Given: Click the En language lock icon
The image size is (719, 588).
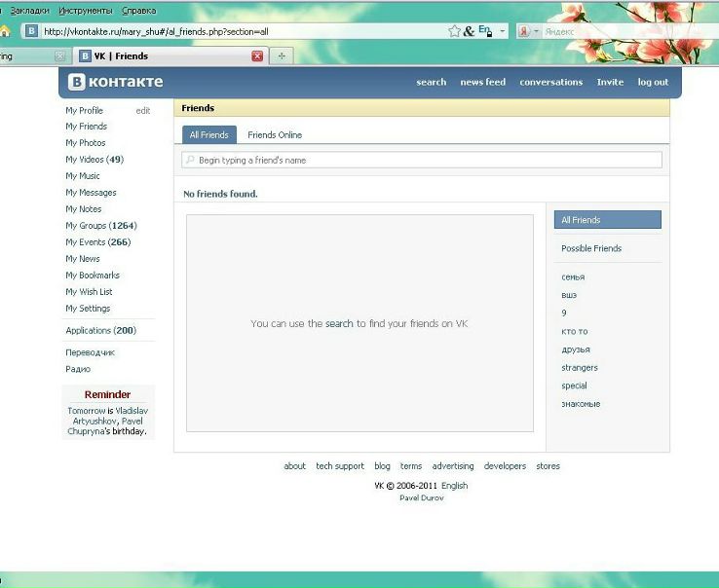Looking at the screenshot, I should pyautogui.click(x=485, y=31).
